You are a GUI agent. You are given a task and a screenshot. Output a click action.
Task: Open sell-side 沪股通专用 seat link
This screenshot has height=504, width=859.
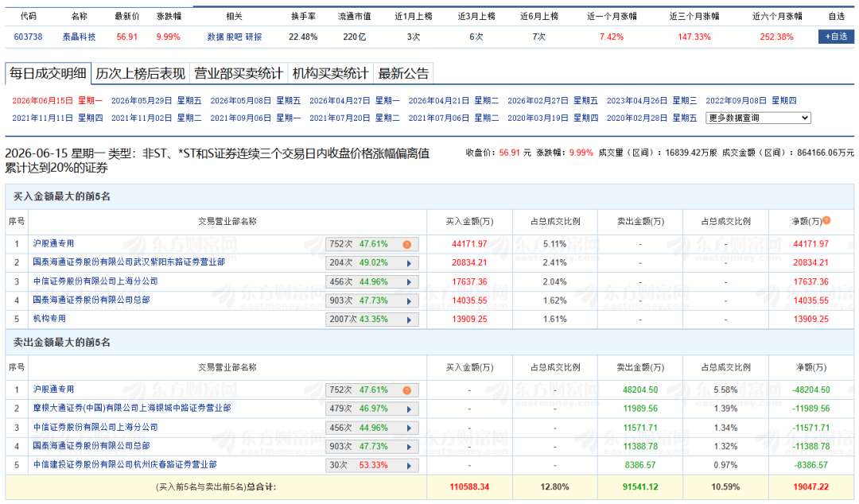[54, 389]
